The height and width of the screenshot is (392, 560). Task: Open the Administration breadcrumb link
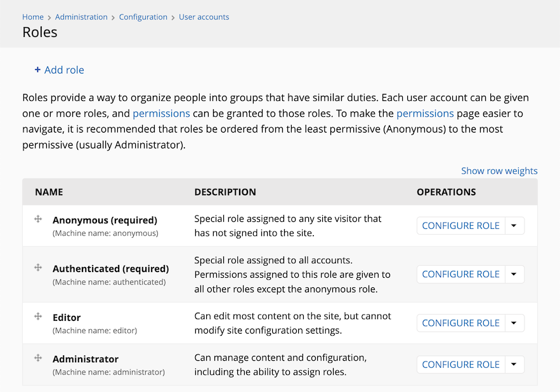pyautogui.click(x=81, y=16)
